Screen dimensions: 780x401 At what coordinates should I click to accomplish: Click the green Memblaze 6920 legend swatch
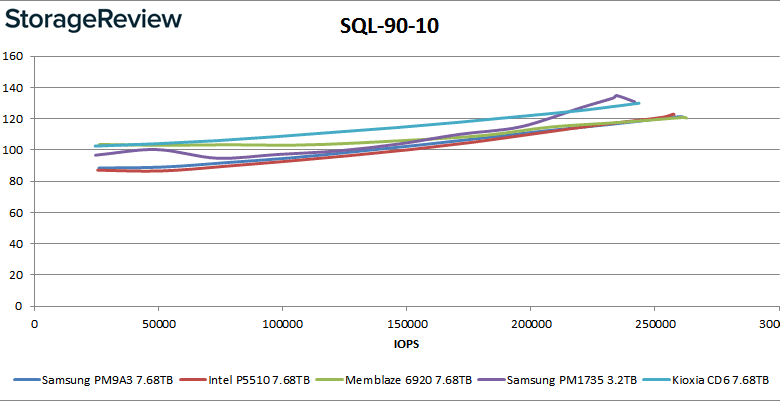330,381
